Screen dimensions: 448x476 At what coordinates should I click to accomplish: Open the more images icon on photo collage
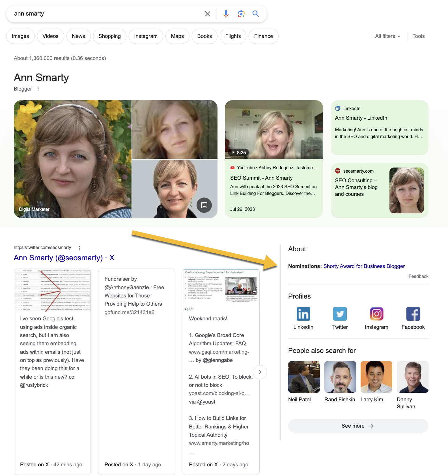click(204, 205)
